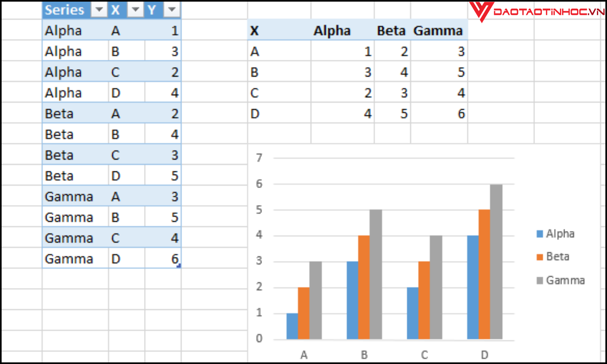Viewport: 607px width, 364px height.
Task: Click the daotaotinhoc.vn logo icon
Action: tap(481, 11)
